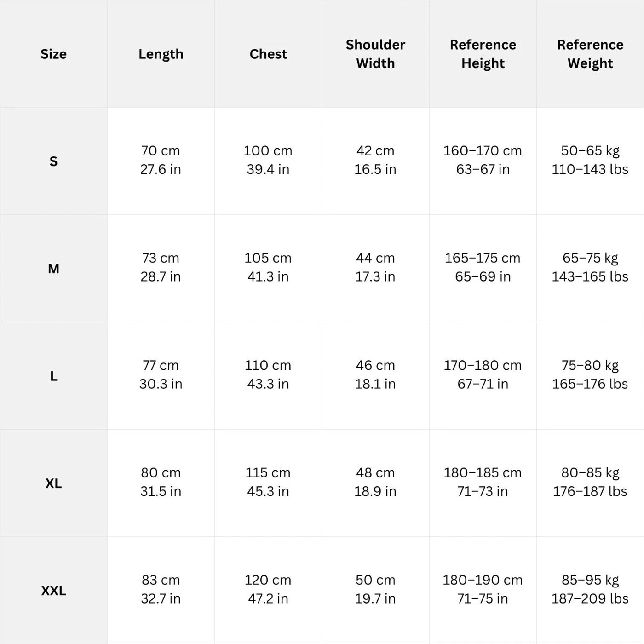This screenshot has height=644, width=644.
Task: Click the Shoulder Width header
Action: click(x=375, y=54)
